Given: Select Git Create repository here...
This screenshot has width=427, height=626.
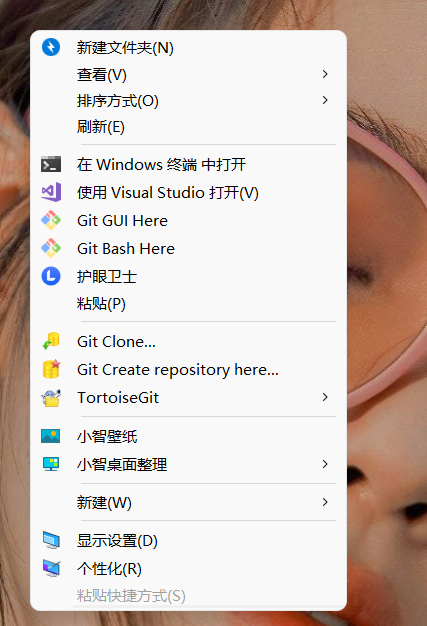Looking at the screenshot, I should point(188,369).
